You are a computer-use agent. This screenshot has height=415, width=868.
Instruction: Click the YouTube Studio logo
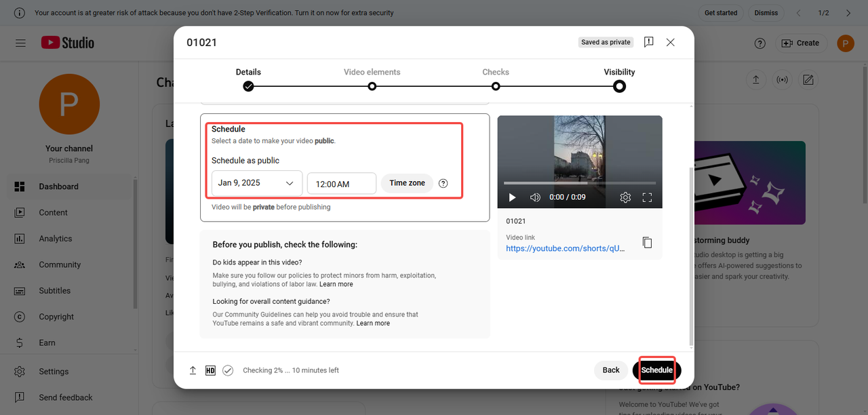tap(67, 43)
